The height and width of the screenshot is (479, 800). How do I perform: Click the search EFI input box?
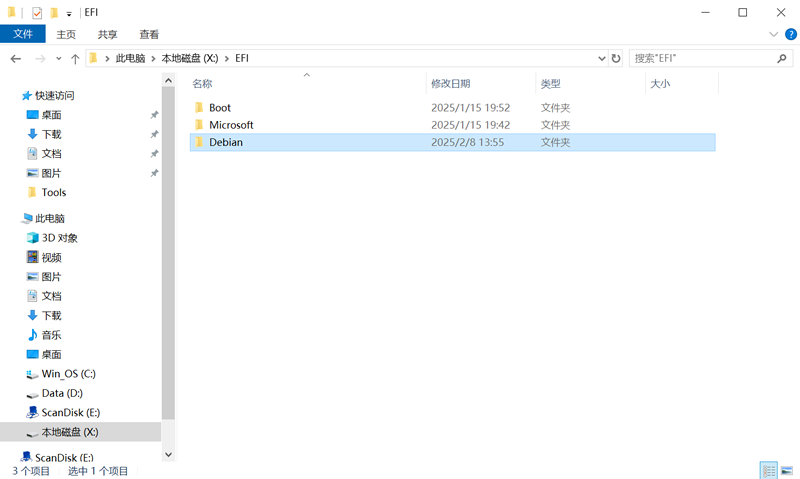[700, 59]
